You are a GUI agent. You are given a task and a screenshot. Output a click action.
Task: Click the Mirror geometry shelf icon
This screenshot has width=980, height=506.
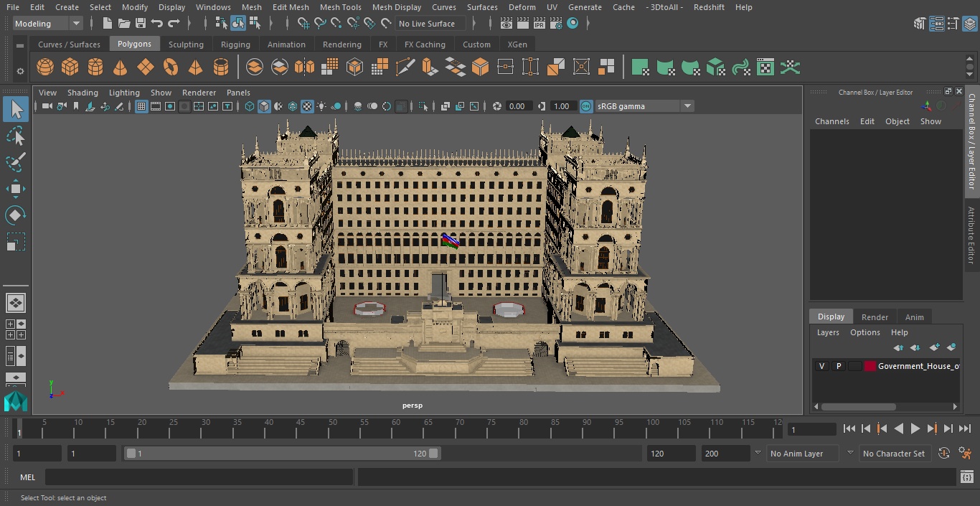pyautogui.click(x=305, y=67)
